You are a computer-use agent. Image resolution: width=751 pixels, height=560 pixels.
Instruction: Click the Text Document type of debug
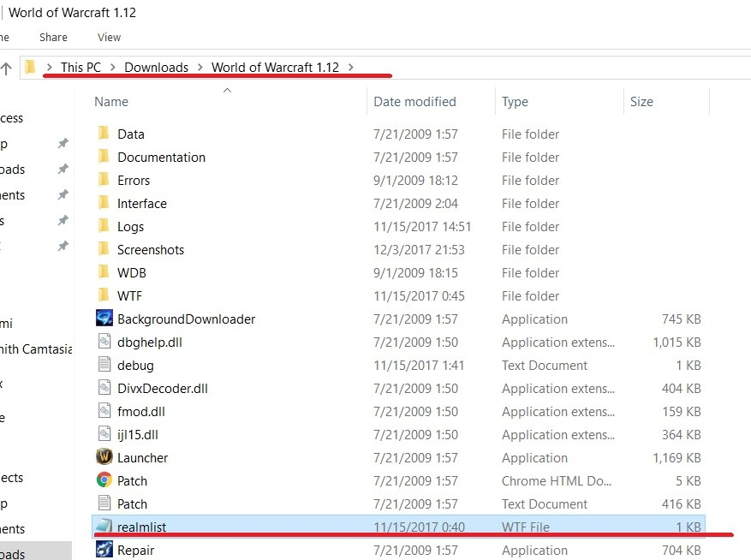pyautogui.click(x=545, y=366)
